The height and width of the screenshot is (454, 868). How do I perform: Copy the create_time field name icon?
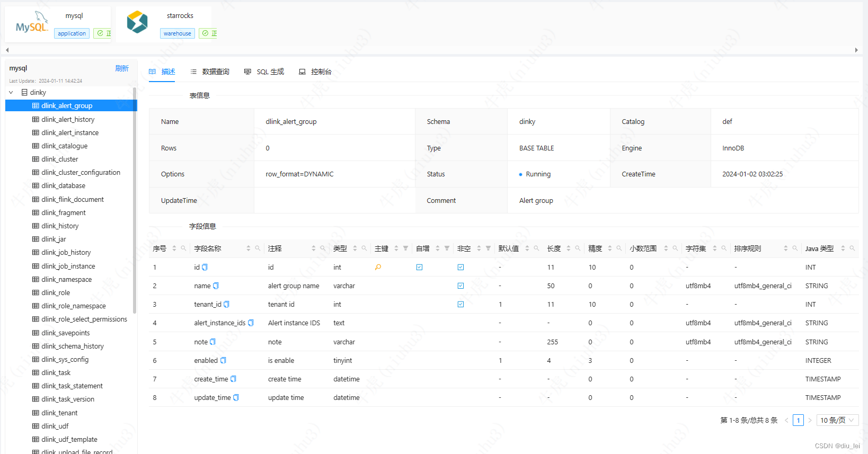tap(233, 379)
